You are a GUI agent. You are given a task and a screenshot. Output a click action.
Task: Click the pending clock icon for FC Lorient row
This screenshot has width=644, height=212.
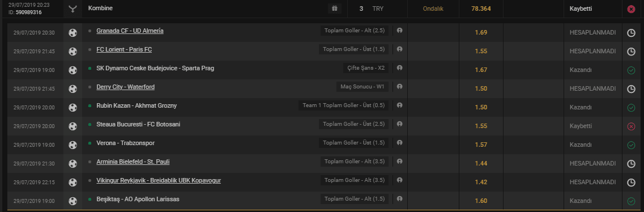tap(631, 52)
